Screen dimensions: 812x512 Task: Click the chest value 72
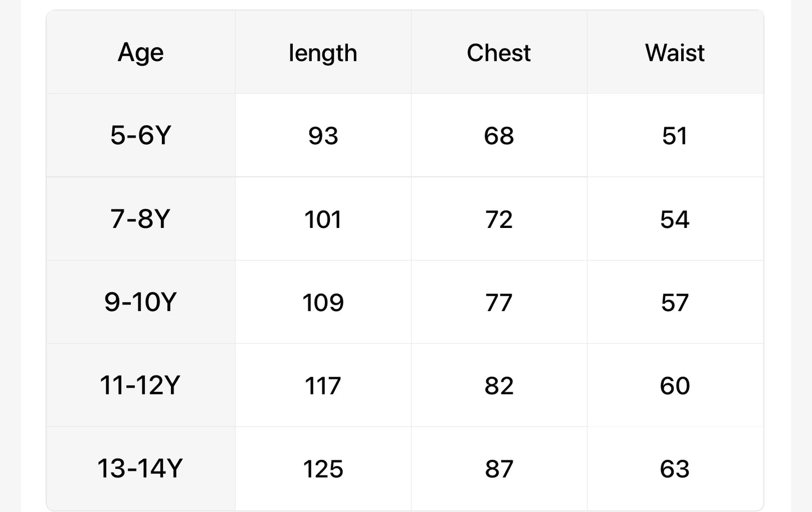[x=498, y=219]
